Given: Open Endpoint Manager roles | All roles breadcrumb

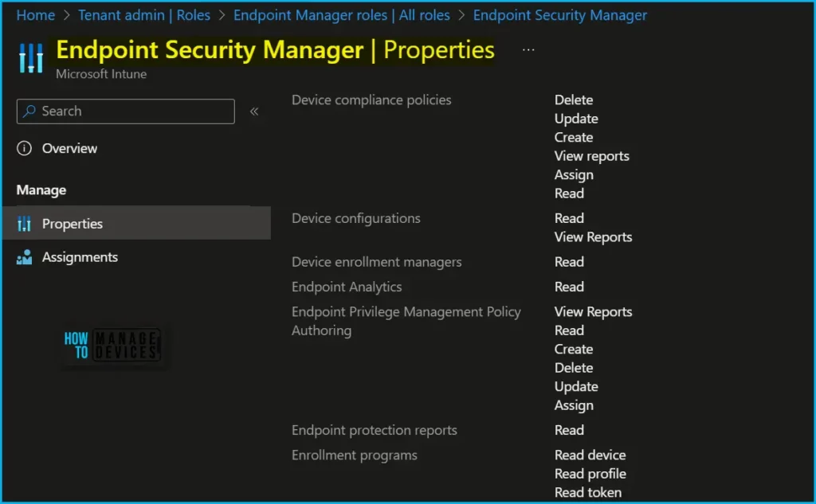Looking at the screenshot, I should 341,15.
